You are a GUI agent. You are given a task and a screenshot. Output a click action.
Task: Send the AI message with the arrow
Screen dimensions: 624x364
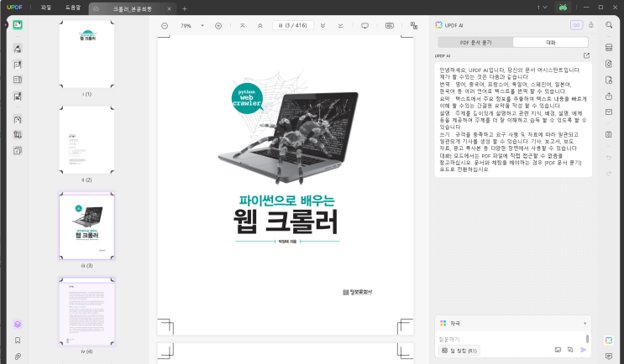[584, 350]
